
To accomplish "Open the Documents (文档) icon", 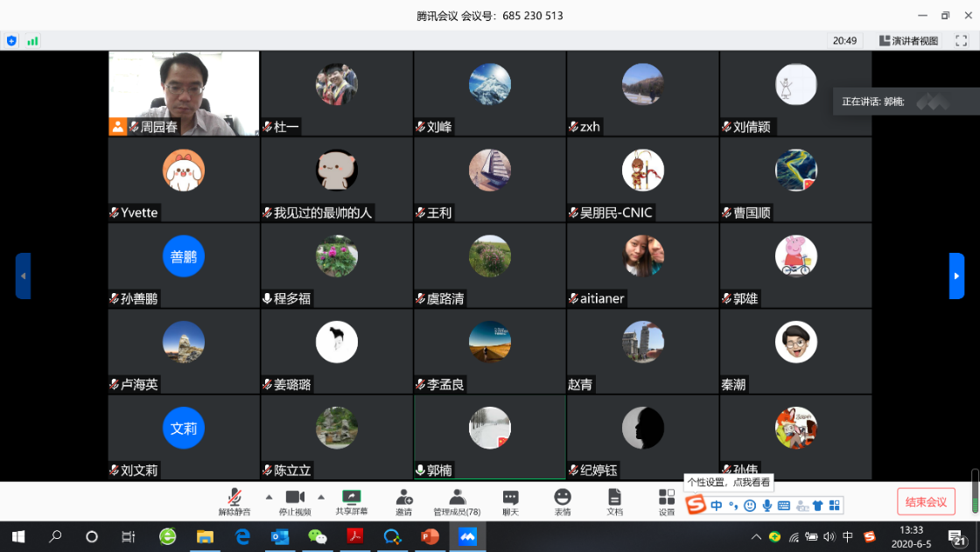I will pos(614,501).
